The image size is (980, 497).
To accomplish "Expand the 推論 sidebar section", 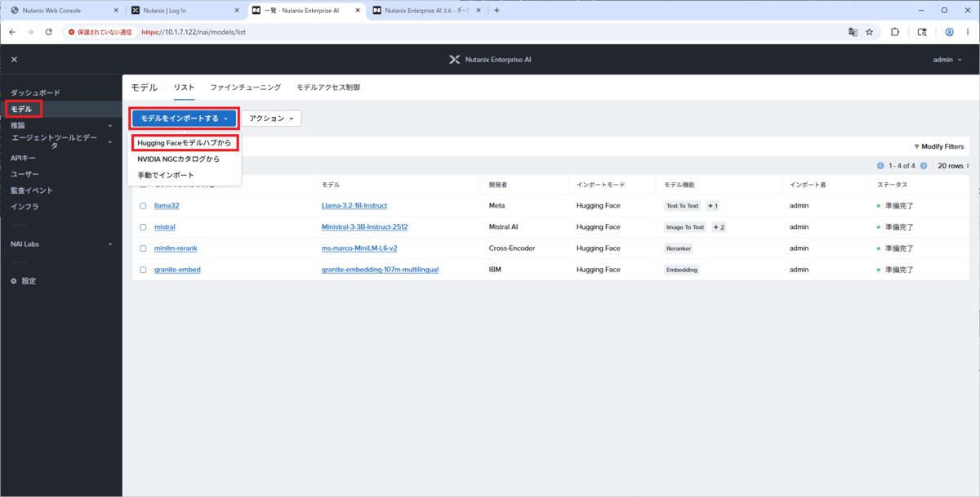I will pos(61,125).
